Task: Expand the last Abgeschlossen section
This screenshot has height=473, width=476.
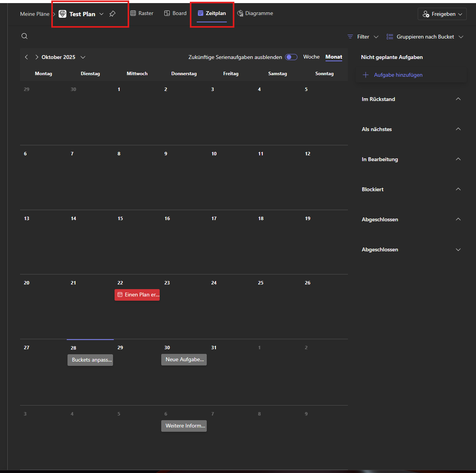Action: point(458,249)
